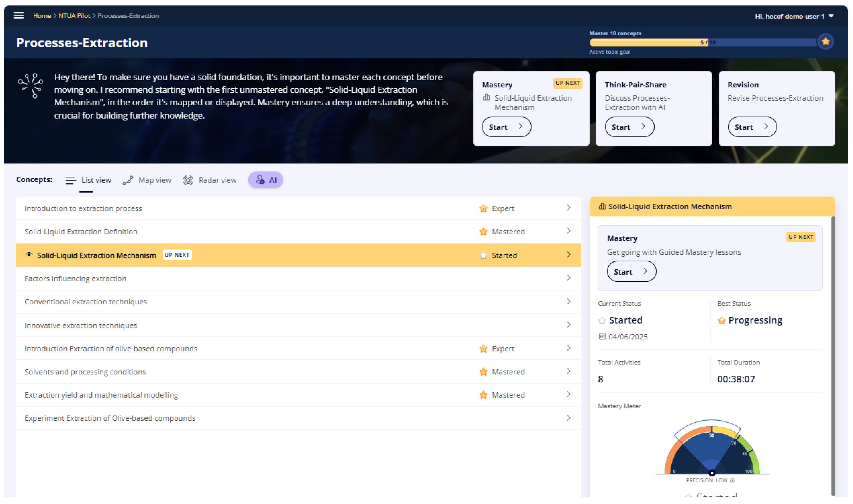Click the Map view nodes icon

[128, 180]
